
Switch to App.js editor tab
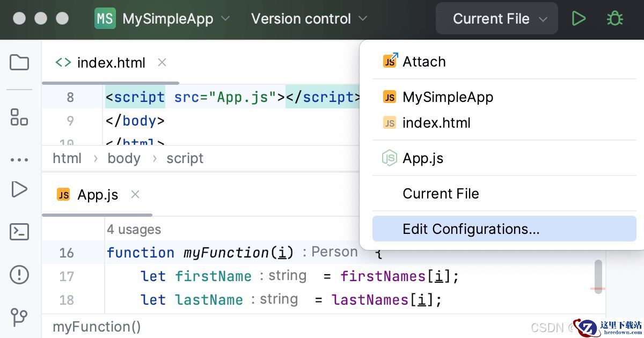tap(98, 195)
